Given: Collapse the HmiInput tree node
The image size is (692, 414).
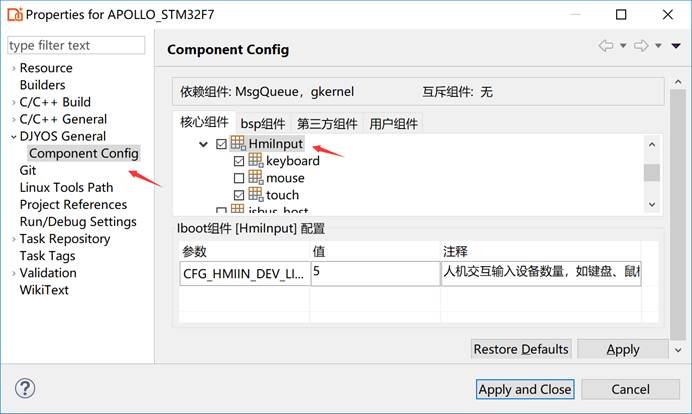Looking at the screenshot, I should (204, 145).
